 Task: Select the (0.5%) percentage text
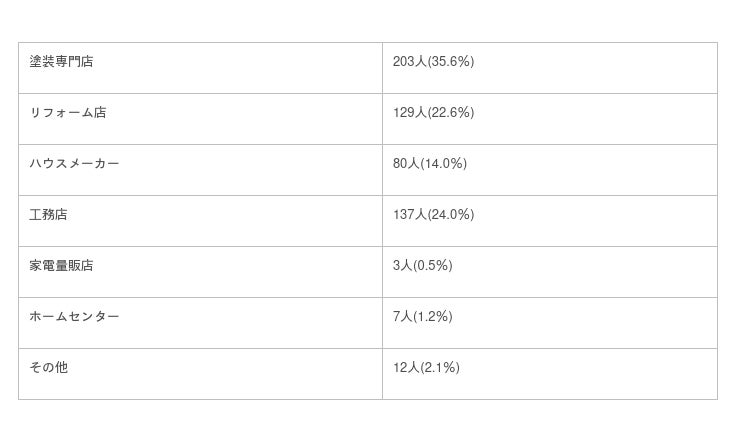pos(433,266)
